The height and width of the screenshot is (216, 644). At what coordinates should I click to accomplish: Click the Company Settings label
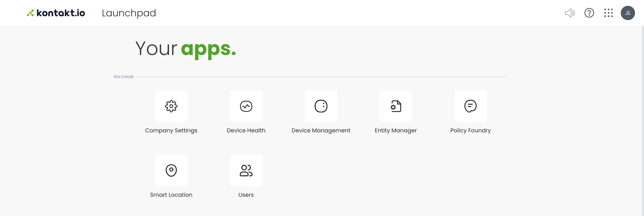171,131
